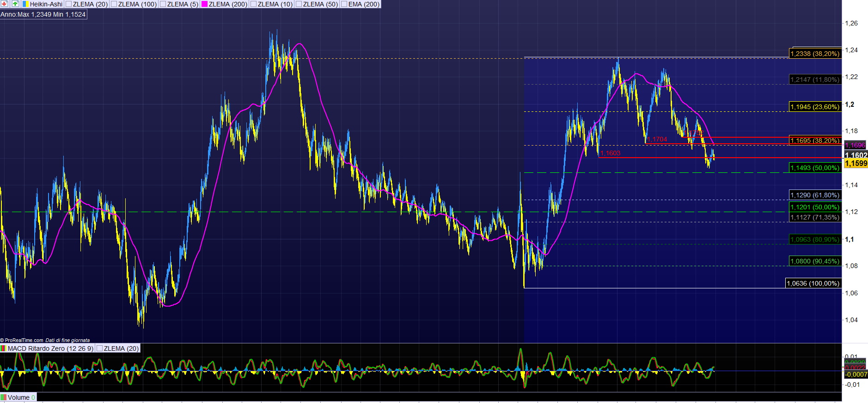Click the green 1,1493 (50,00%) retracement label
This screenshot has height=403, width=868.
point(814,168)
